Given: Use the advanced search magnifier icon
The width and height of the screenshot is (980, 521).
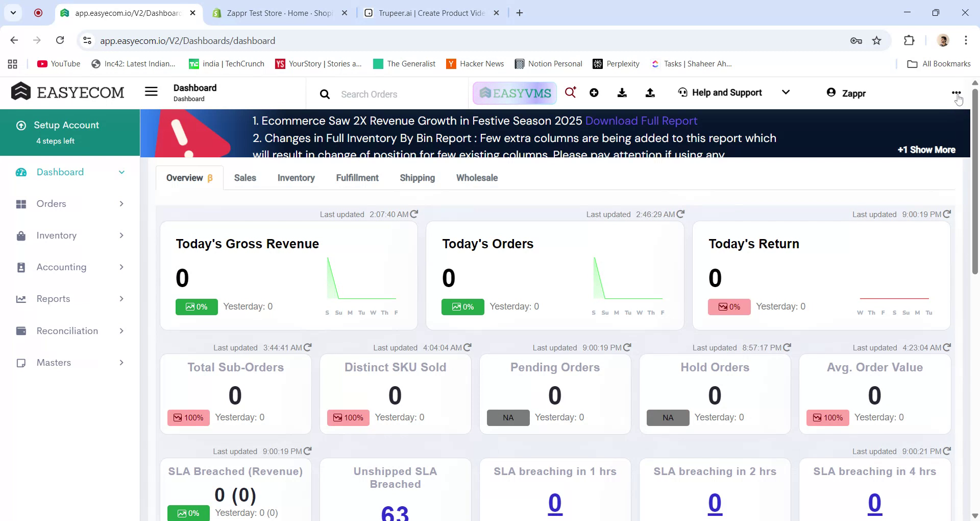Looking at the screenshot, I should pos(571,92).
